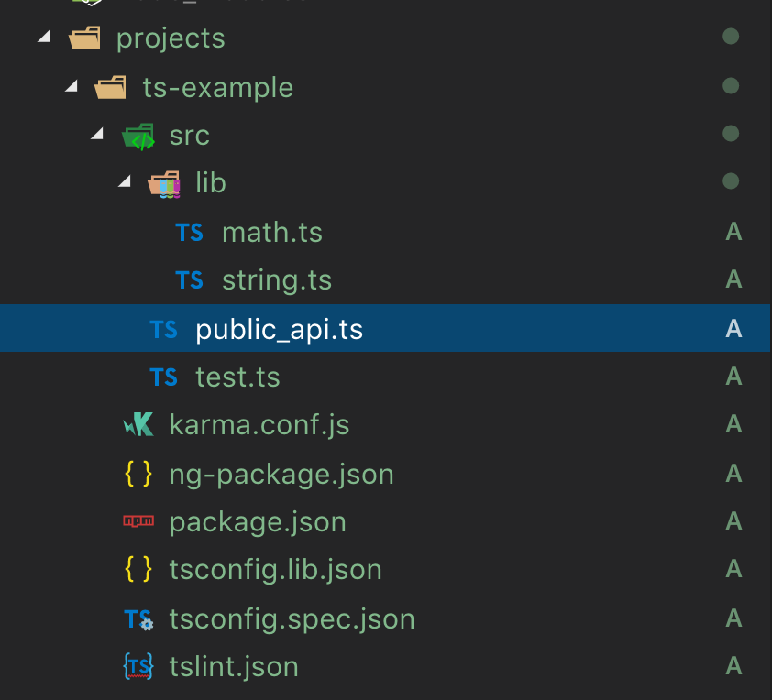Click the Added badge on tsconfig.lib.json row
This screenshot has width=772, height=700.
pyautogui.click(x=733, y=569)
